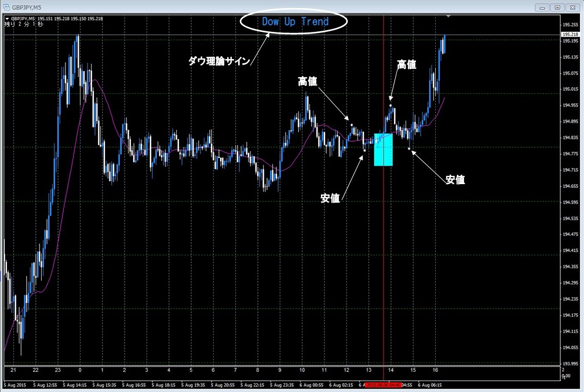Click the 'Dow Up Trend' indicator label
584x392 pixels.
(x=295, y=22)
